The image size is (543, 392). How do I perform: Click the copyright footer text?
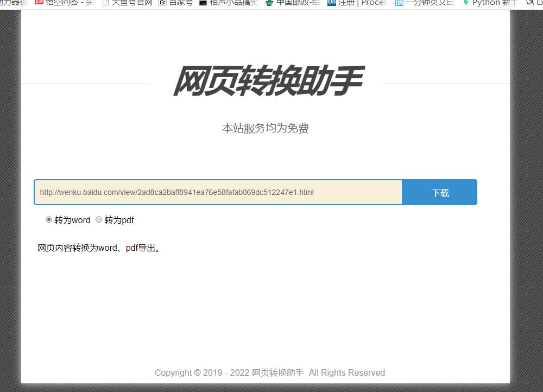[270, 372]
